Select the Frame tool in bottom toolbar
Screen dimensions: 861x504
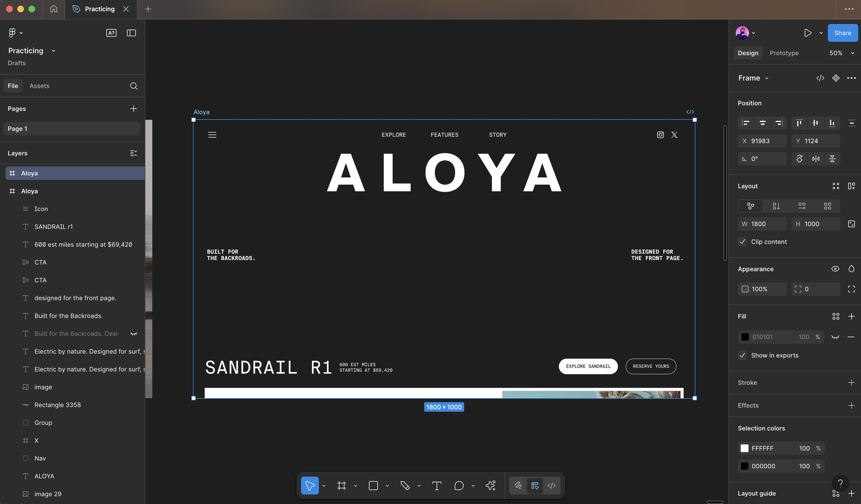tap(341, 485)
